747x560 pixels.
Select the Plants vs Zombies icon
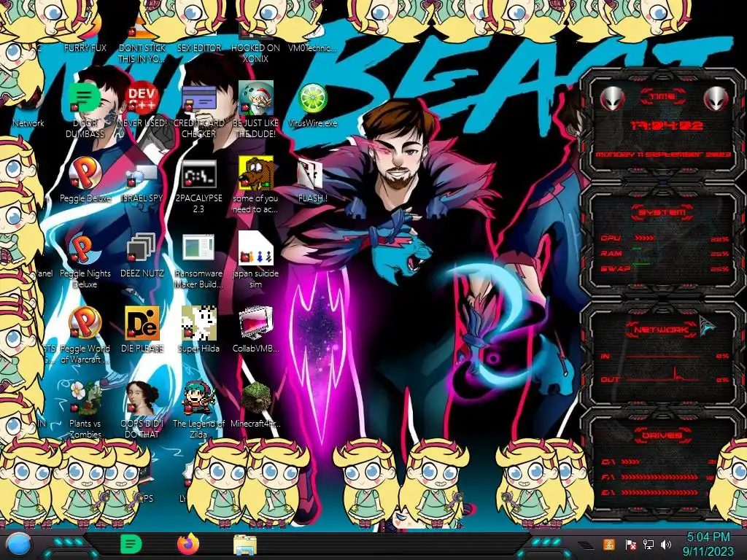(x=85, y=399)
